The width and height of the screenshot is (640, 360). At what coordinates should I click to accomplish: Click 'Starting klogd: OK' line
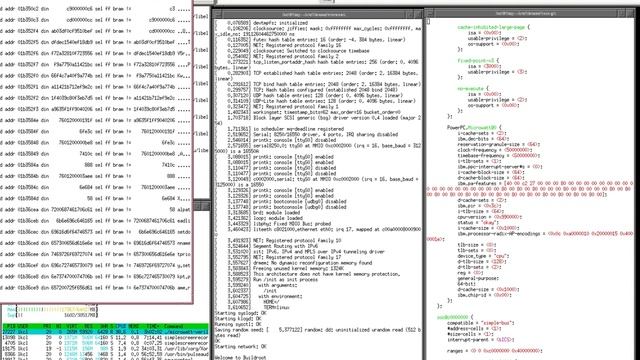click(238, 319)
